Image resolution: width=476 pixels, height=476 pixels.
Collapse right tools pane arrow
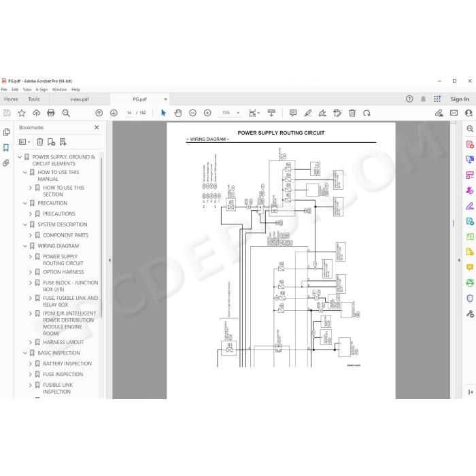click(x=459, y=260)
